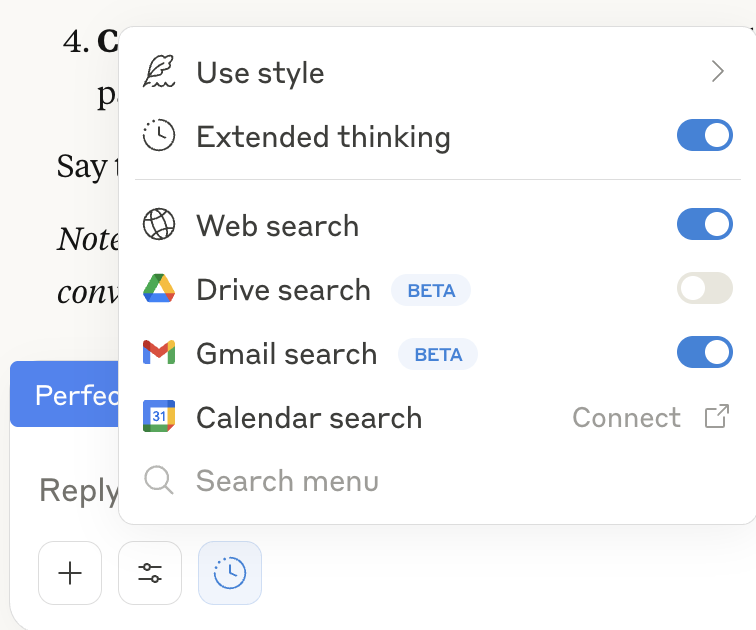
Task: Select the Use style menu entry
Action: point(260,73)
